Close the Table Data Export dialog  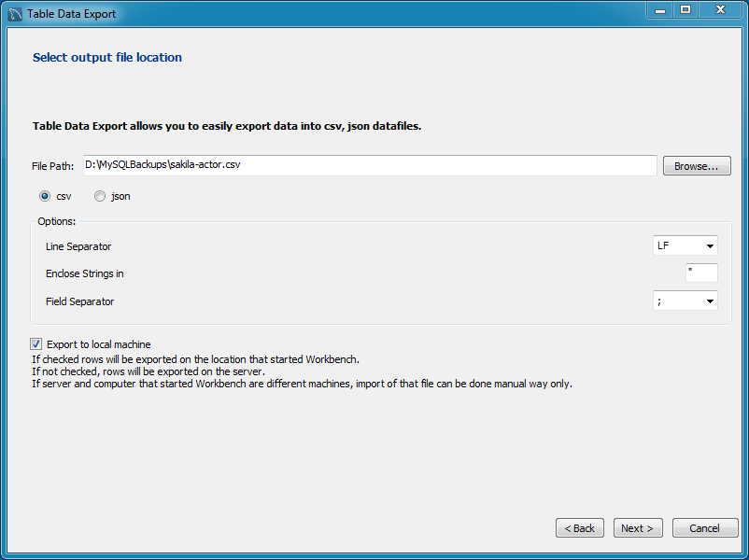pos(720,10)
